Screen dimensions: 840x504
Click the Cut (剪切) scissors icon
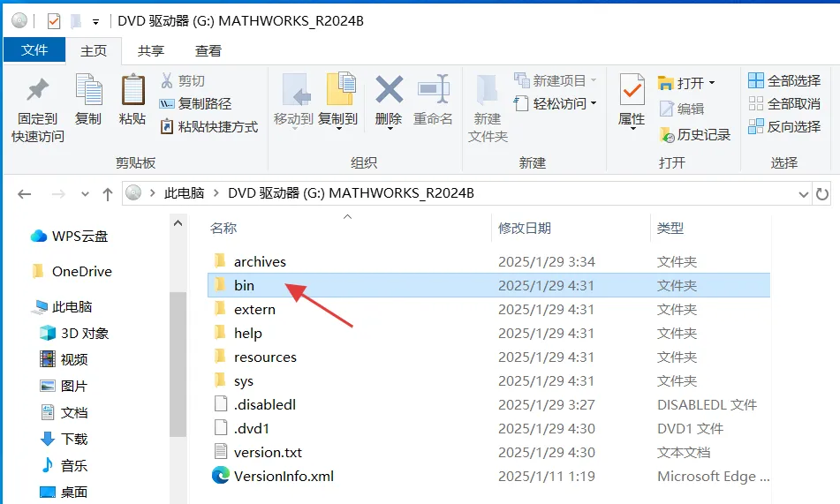pyautogui.click(x=167, y=81)
